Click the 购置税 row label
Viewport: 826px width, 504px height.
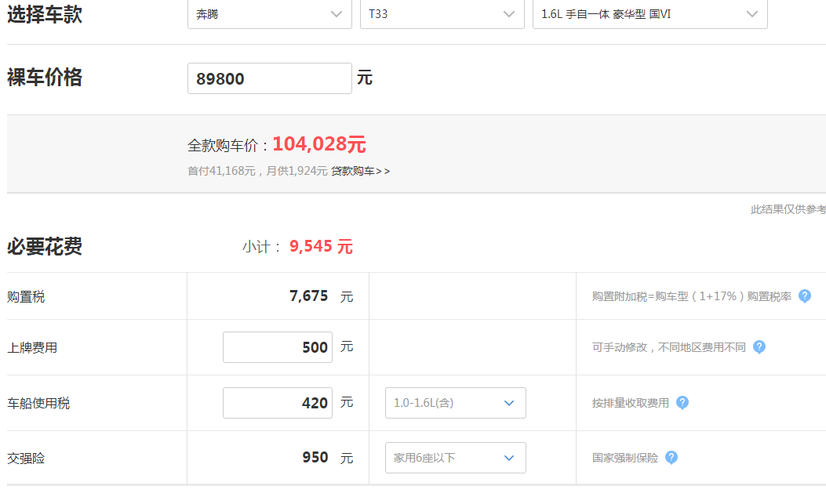pyautogui.click(x=26, y=297)
